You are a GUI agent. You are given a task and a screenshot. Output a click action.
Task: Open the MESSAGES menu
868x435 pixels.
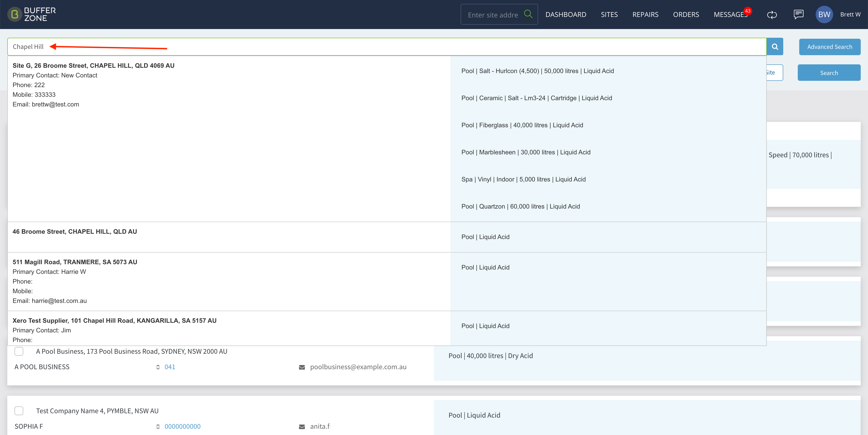click(x=730, y=15)
